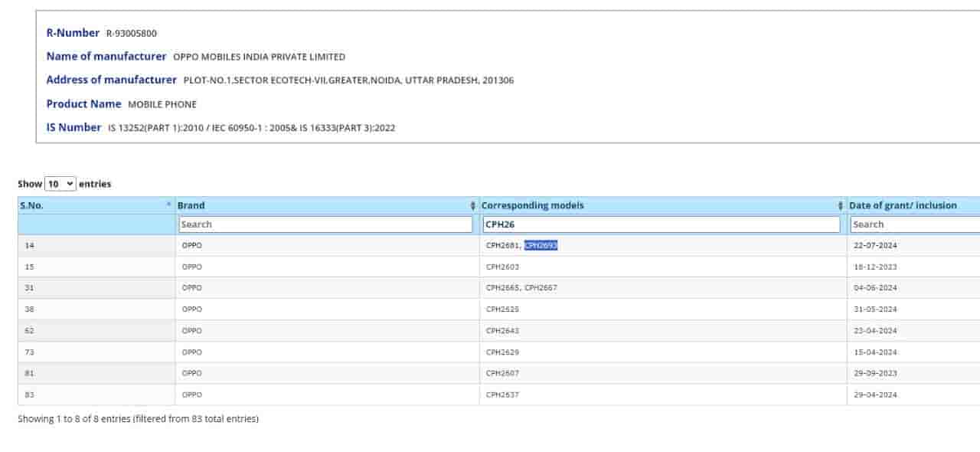The height and width of the screenshot is (452, 980).
Task: Open the Show entries count dropdown
Action: (x=60, y=184)
